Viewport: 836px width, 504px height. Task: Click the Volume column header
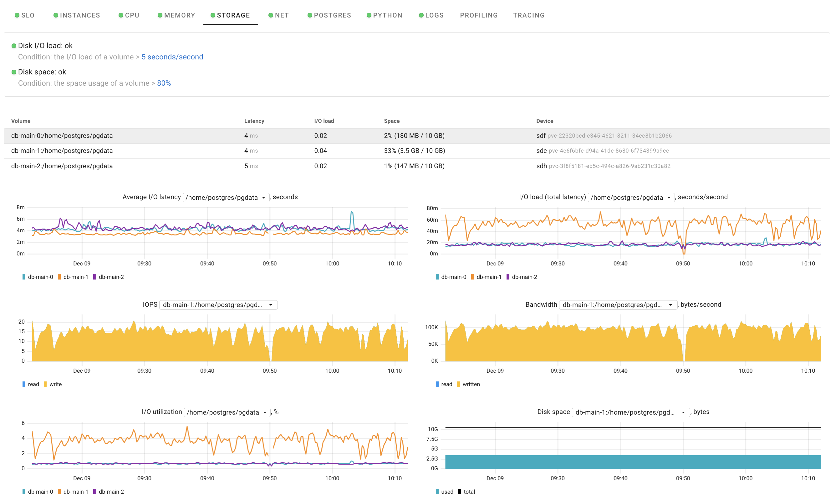[x=21, y=121]
